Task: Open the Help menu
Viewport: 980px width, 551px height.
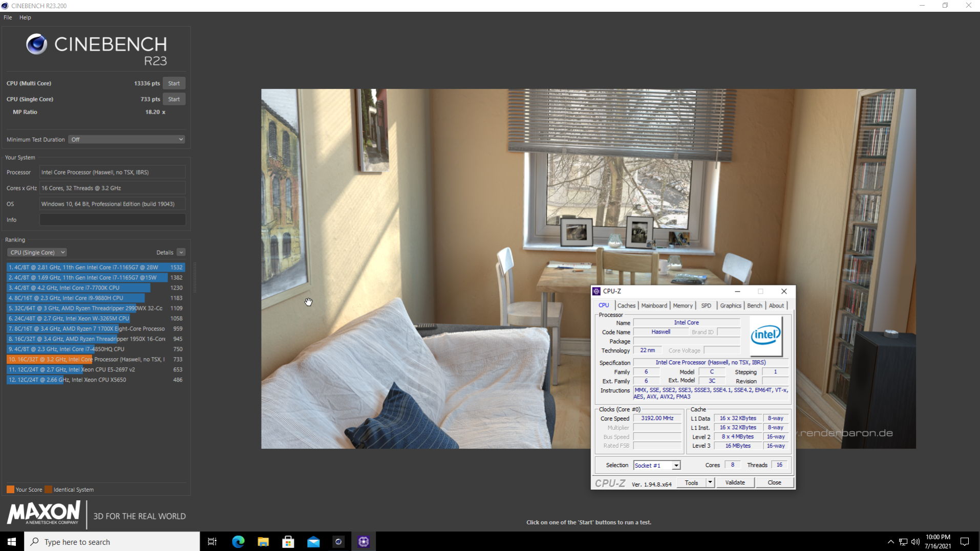Action: (x=25, y=17)
